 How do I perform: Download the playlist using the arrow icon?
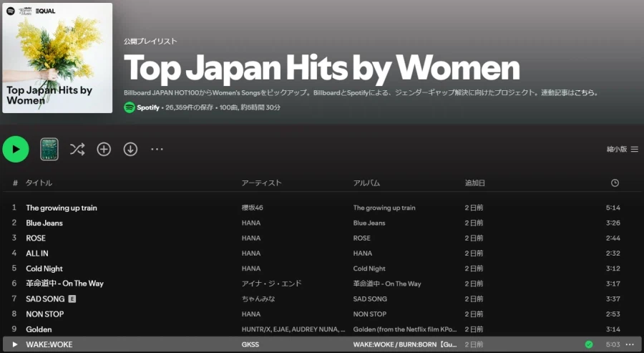(130, 149)
